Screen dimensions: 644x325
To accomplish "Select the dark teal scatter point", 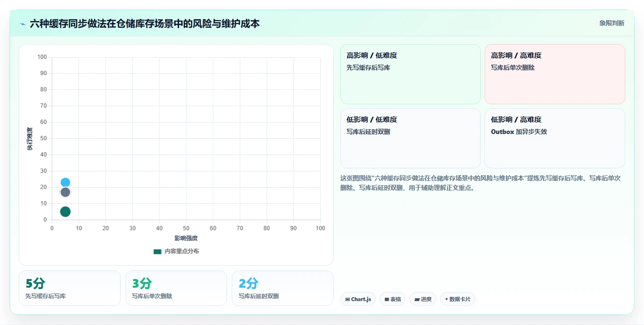I will point(65,212).
